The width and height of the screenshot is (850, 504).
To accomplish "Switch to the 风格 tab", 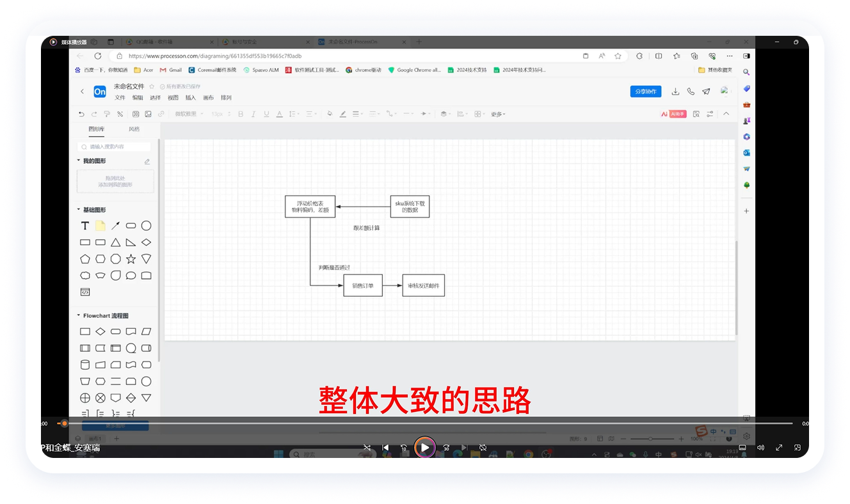I will click(x=134, y=129).
